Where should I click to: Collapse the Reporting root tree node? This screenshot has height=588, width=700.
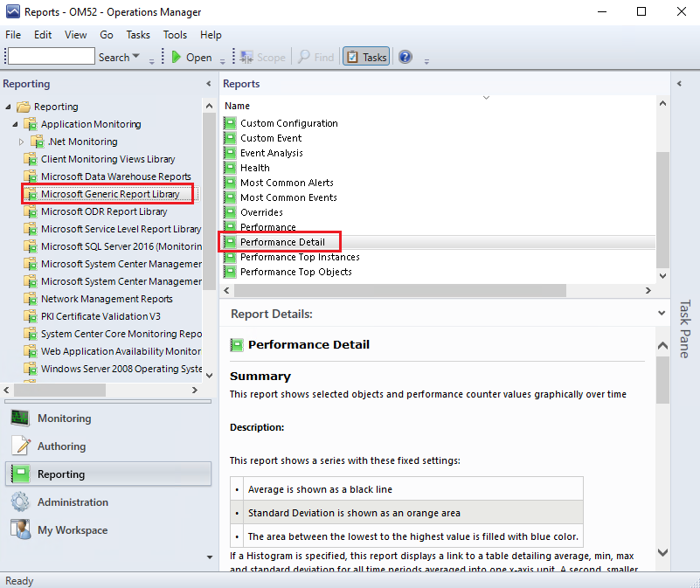click(x=8, y=107)
